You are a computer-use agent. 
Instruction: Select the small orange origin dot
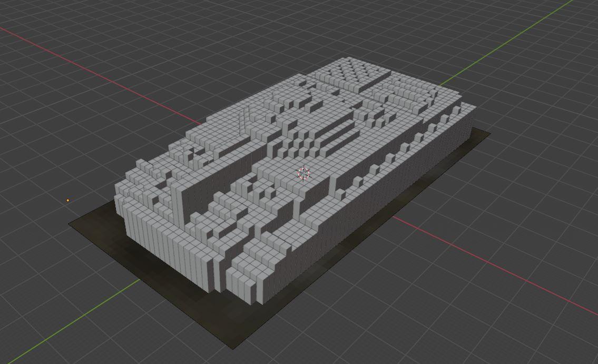click(x=68, y=200)
